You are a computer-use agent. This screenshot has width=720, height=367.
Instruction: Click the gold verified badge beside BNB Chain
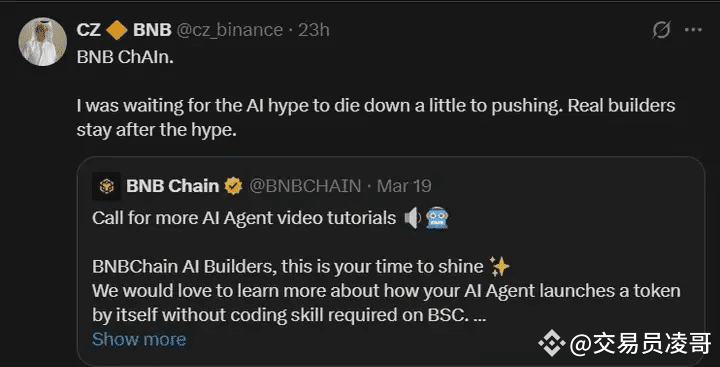click(234, 186)
